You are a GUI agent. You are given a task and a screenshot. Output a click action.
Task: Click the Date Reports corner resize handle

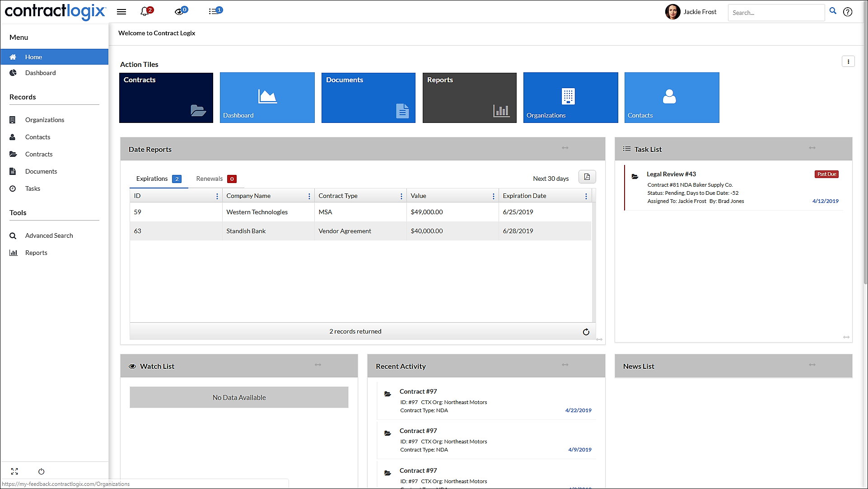[x=599, y=339]
